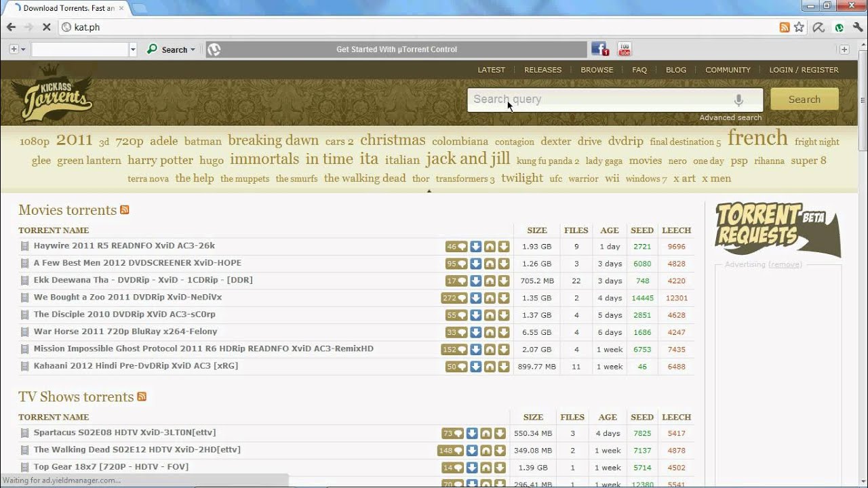Click the toolbar green Search button
Screen dimensions: 868x488
[x=167, y=49]
